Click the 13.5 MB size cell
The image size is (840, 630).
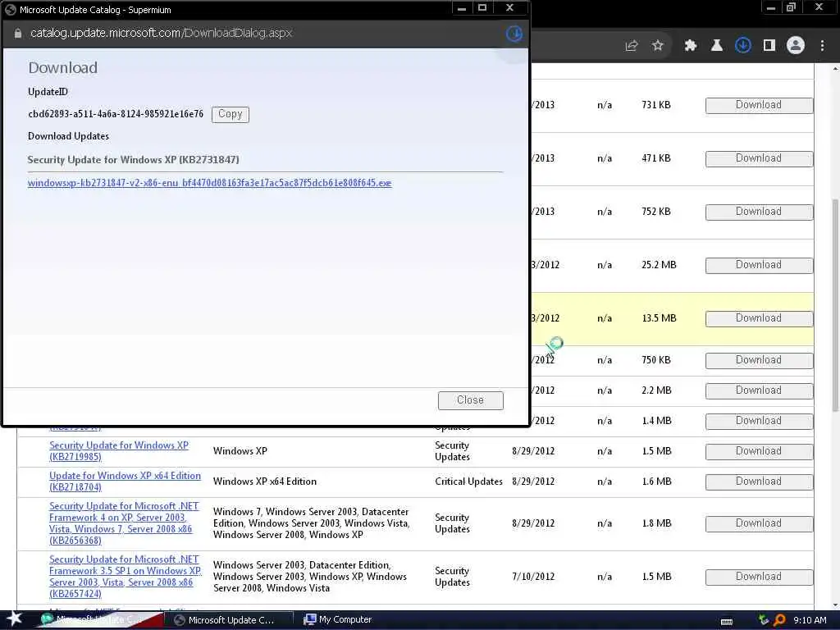(x=659, y=318)
